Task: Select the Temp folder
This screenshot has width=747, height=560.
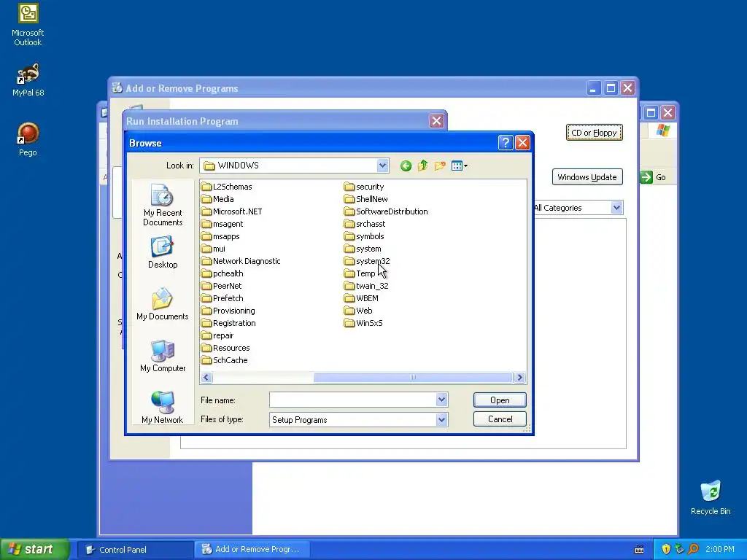Action: pos(360,273)
